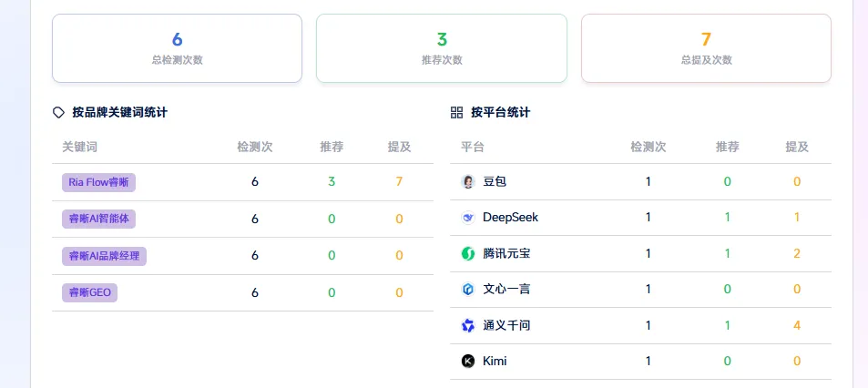Click the 通义千问 mention count 4
868x388 pixels.
point(797,325)
